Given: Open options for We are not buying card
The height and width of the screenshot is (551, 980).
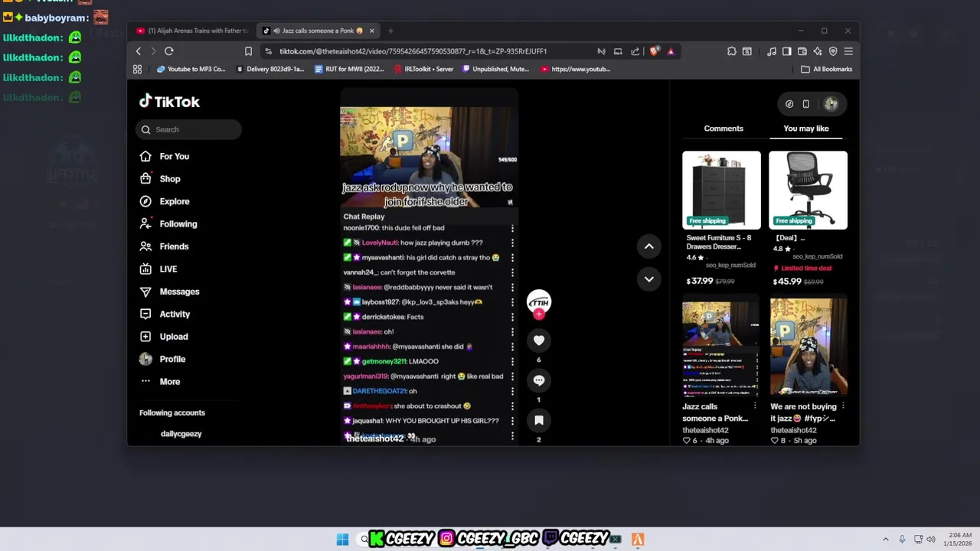Looking at the screenshot, I should coord(843,406).
